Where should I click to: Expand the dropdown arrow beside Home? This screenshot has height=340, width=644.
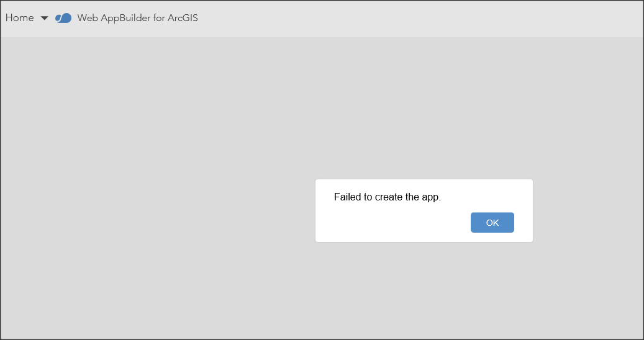pyautogui.click(x=44, y=18)
